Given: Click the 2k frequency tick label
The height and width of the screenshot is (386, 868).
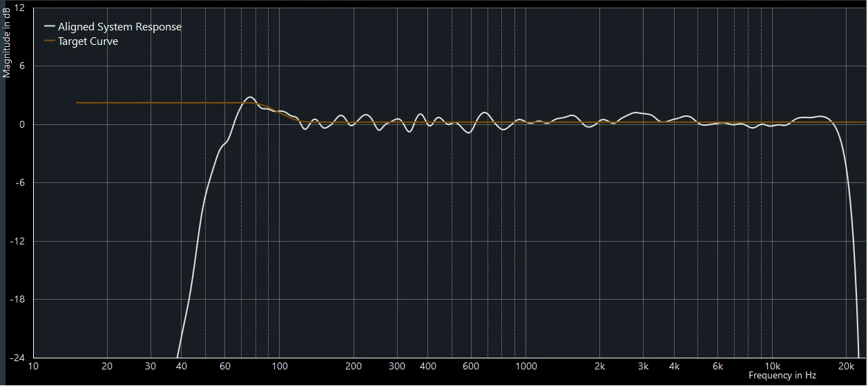Looking at the screenshot, I should [x=600, y=366].
